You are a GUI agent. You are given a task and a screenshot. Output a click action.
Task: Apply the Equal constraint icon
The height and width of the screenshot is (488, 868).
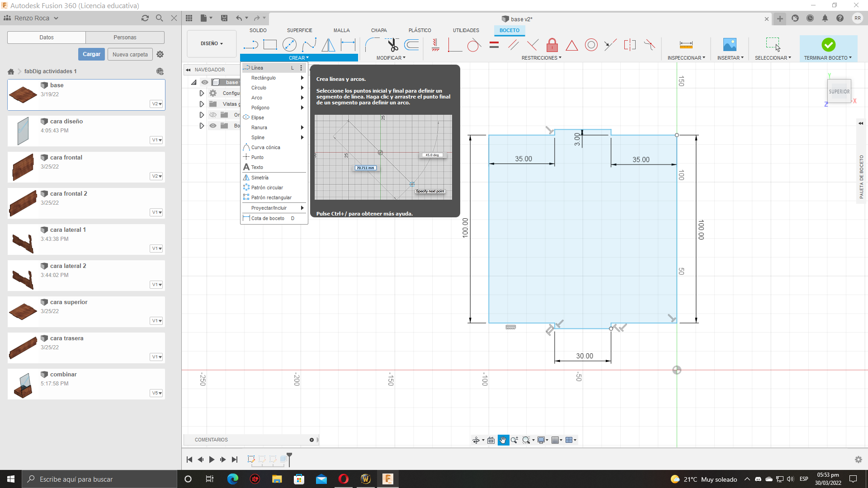[494, 45]
